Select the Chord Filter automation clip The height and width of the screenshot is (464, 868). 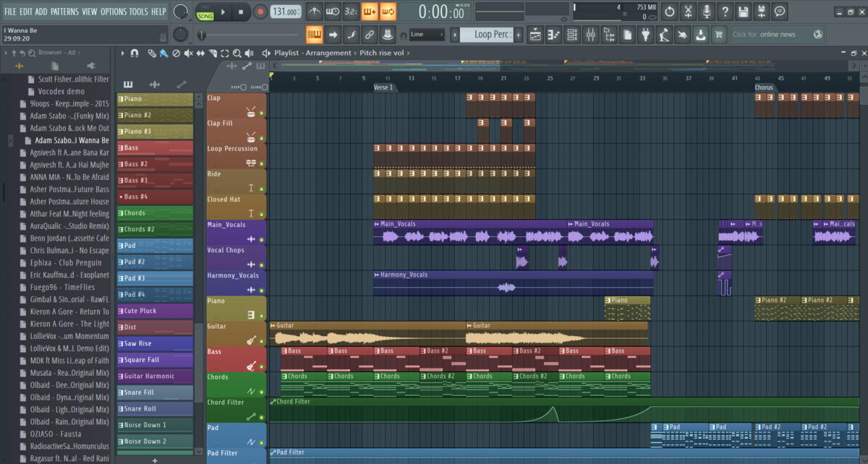pos(564,409)
